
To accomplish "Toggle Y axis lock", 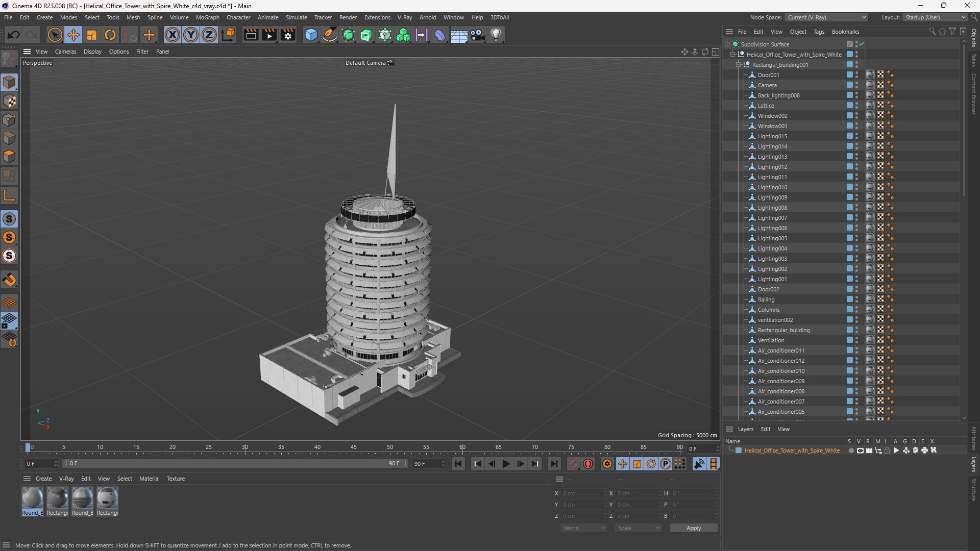I will [191, 35].
